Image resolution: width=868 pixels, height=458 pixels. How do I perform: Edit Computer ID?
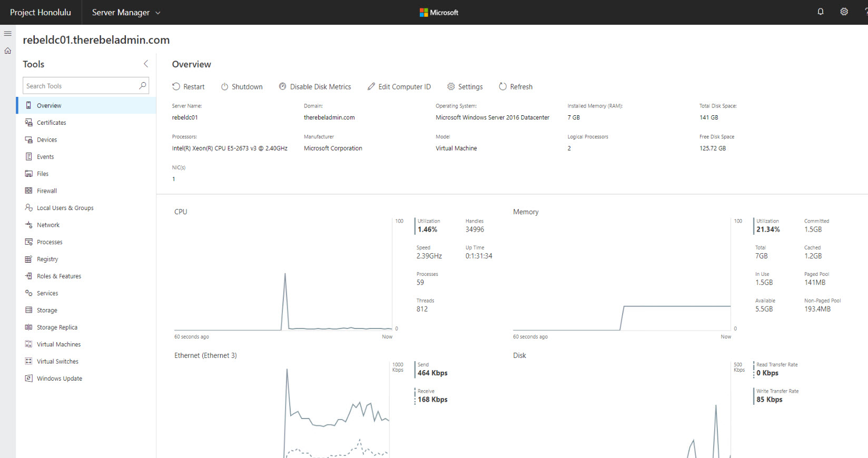tap(399, 86)
